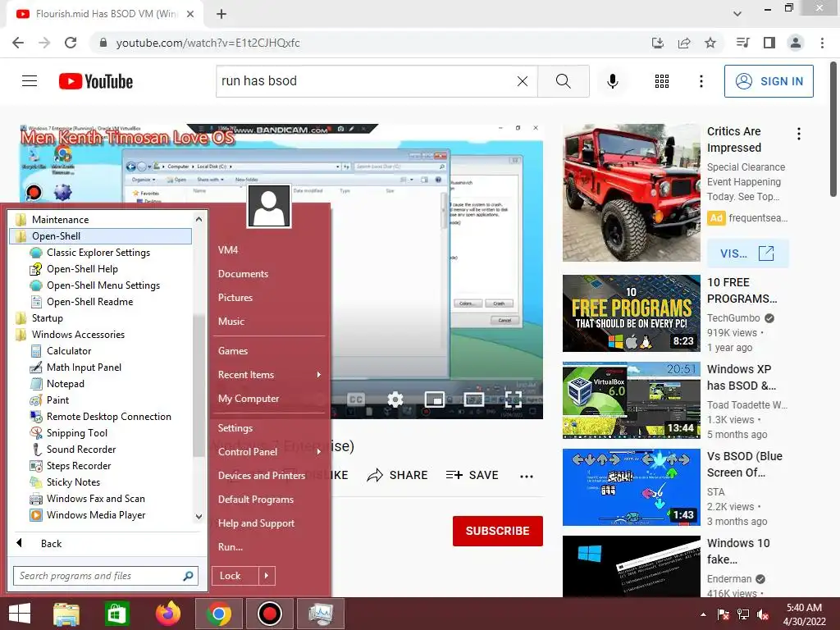Open Sound Recorder
The image size is (840, 630).
81,450
